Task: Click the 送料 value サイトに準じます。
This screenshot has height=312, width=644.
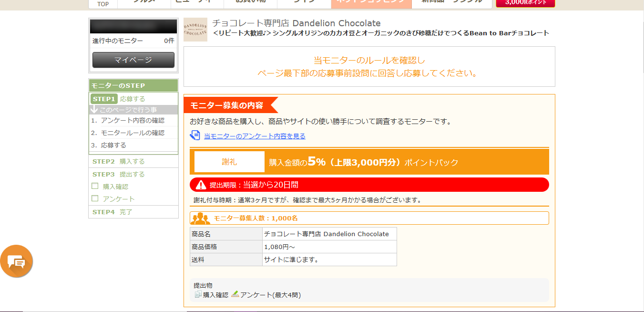Action: [329, 260]
